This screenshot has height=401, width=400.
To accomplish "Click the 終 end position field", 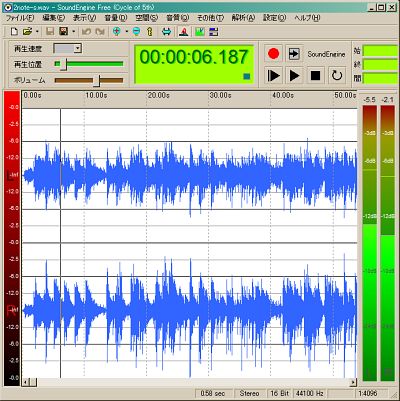I will pyautogui.click(x=380, y=65).
